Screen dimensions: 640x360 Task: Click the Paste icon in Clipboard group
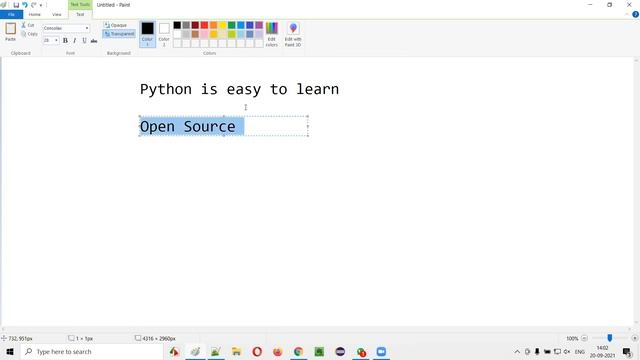(11, 29)
